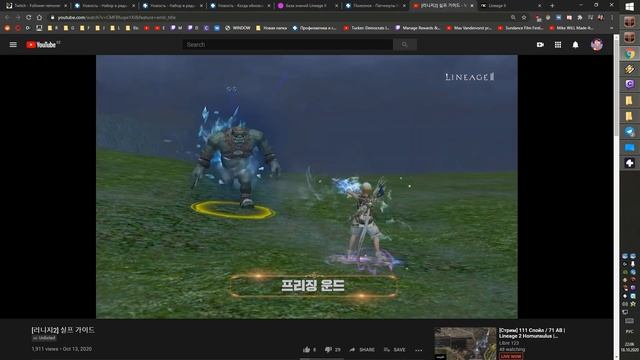Click the Lineage II video player area
Image resolution: width=640 pixels, height=360 pixels.
(307, 187)
